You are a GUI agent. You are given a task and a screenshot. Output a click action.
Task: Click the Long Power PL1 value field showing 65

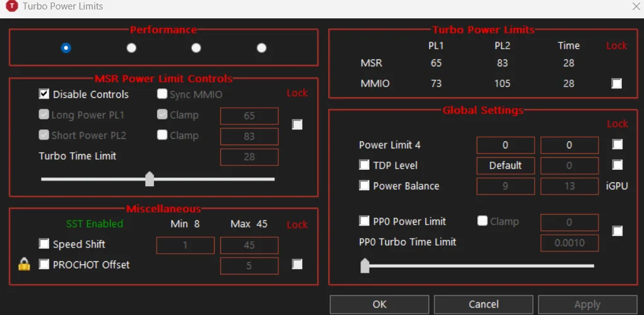point(249,116)
